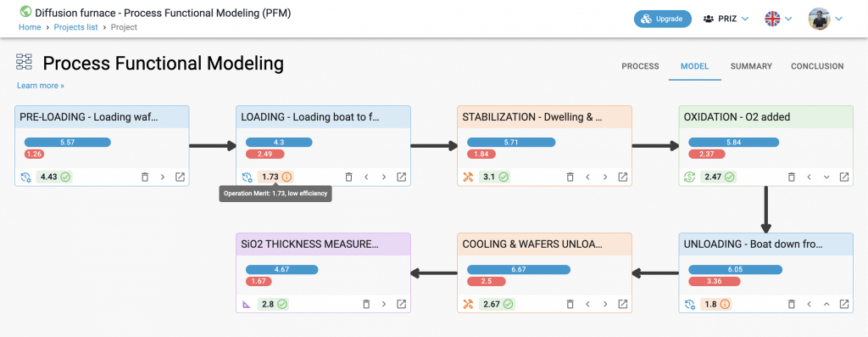This screenshot has width=868, height=337.
Task: Click the Upgrade button
Action: pos(663,19)
